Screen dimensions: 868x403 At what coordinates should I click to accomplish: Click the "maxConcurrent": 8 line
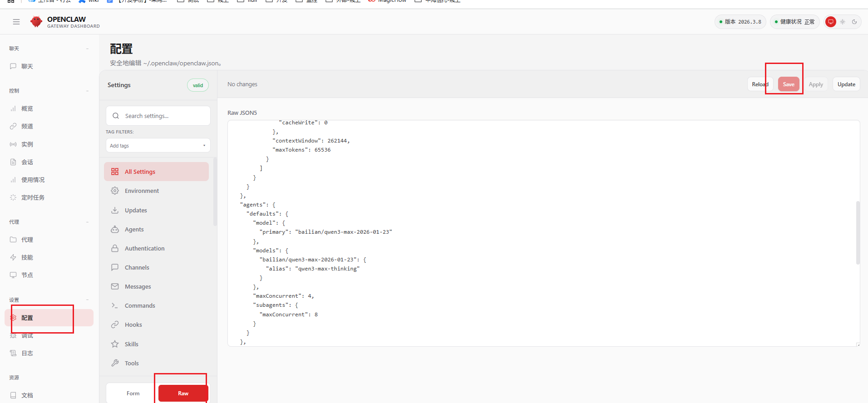[x=288, y=315]
